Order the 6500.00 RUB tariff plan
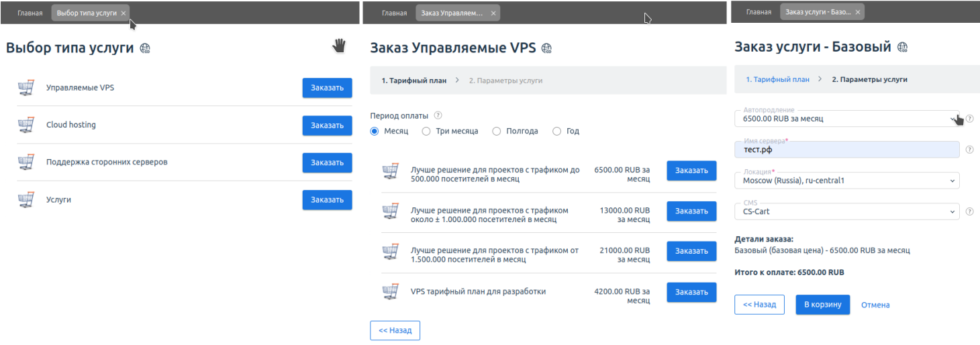The width and height of the screenshot is (980, 345). pos(691,170)
